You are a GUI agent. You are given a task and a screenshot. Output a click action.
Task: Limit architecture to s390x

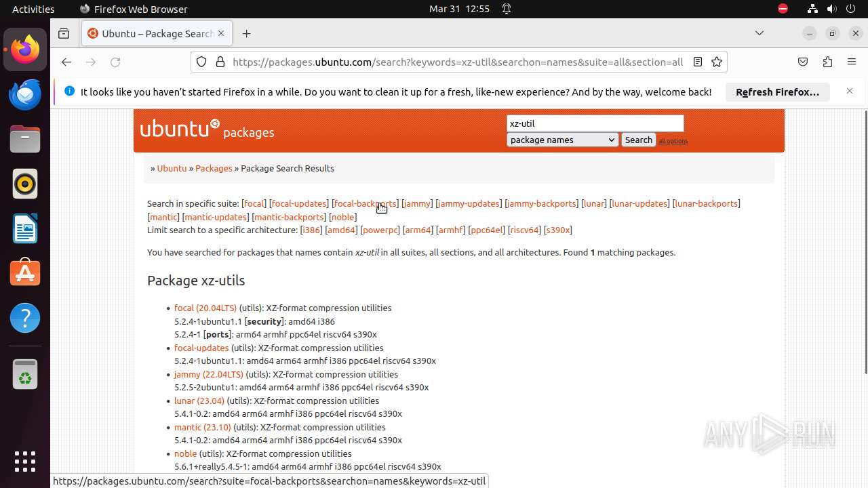[x=558, y=230]
